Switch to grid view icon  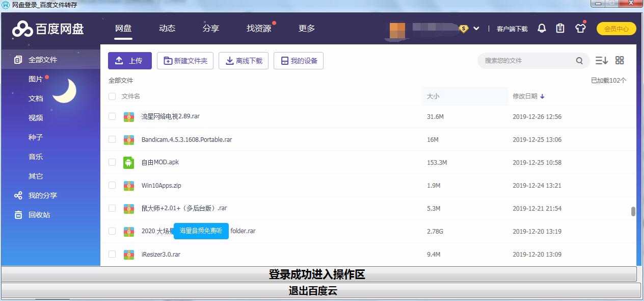point(620,60)
